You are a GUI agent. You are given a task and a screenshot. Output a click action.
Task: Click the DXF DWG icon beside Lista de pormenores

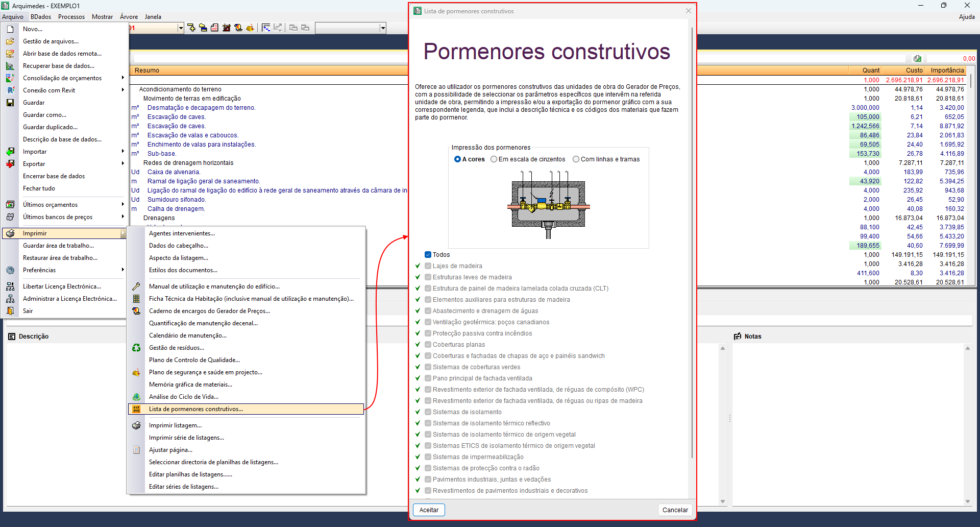[x=136, y=409]
